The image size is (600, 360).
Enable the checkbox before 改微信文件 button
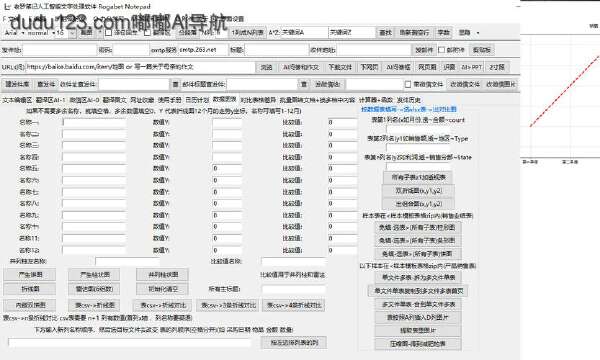point(408,84)
